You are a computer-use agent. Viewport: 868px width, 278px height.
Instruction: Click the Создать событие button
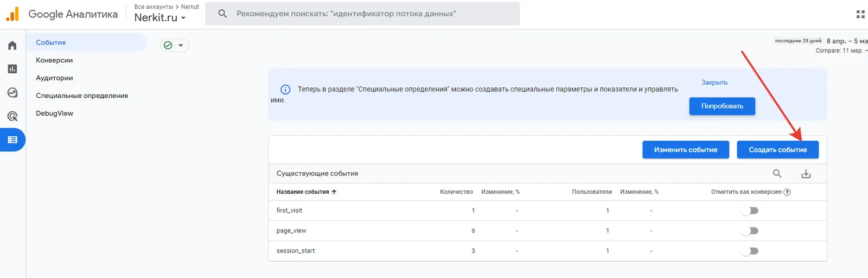(x=778, y=150)
